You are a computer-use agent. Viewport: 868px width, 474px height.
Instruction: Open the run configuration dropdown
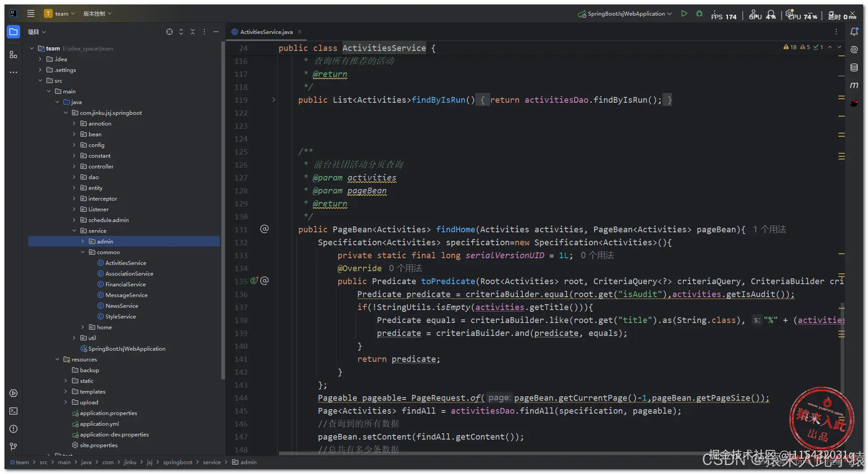pyautogui.click(x=625, y=14)
